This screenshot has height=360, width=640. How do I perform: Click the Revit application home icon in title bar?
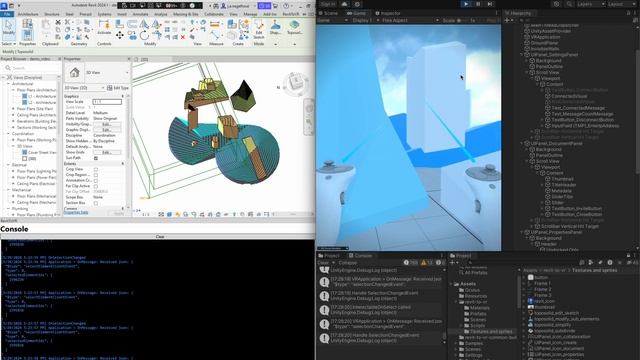4,6
